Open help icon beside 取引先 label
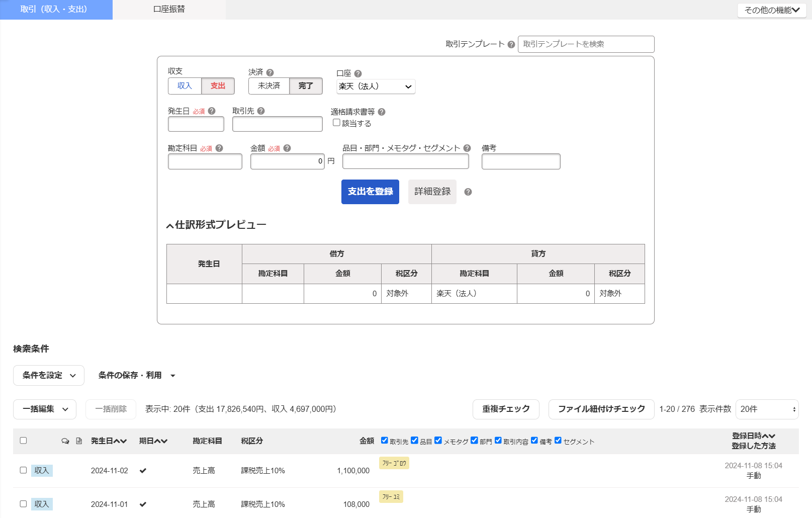The width and height of the screenshot is (812, 518). (261, 111)
